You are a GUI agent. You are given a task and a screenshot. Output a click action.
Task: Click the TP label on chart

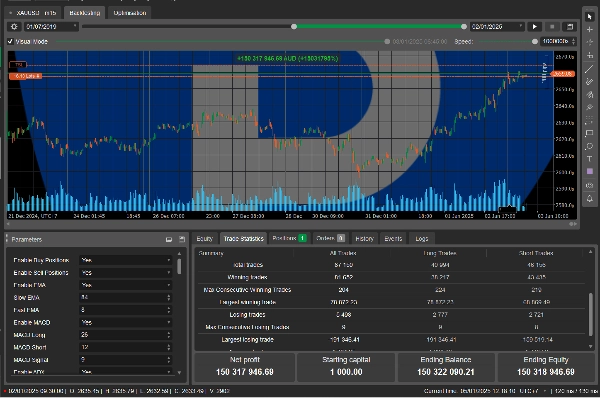pos(18,65)
